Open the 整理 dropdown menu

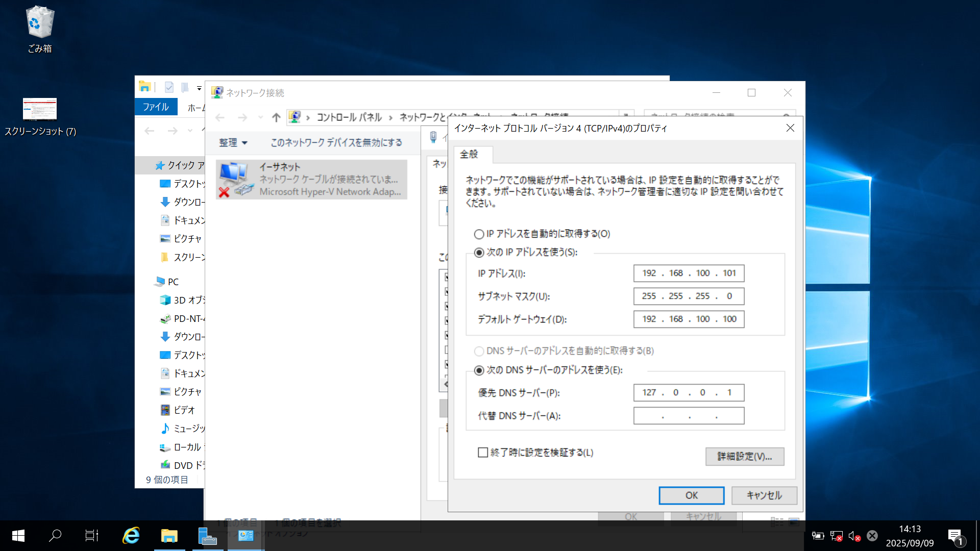(233, 143)
